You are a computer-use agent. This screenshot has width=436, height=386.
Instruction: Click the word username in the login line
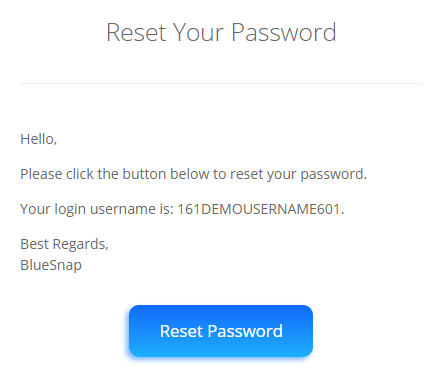tap(123, 209)
